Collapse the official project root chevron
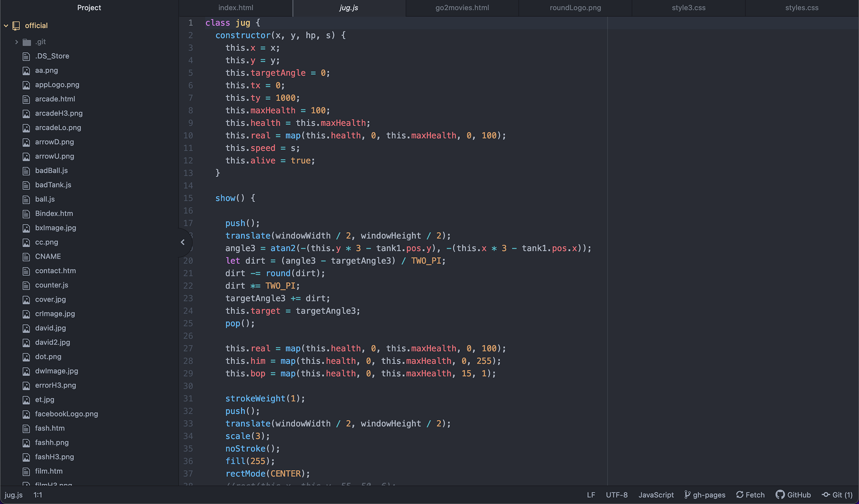The height and width of the screenshot is (504, 859). tap(6, 26)
